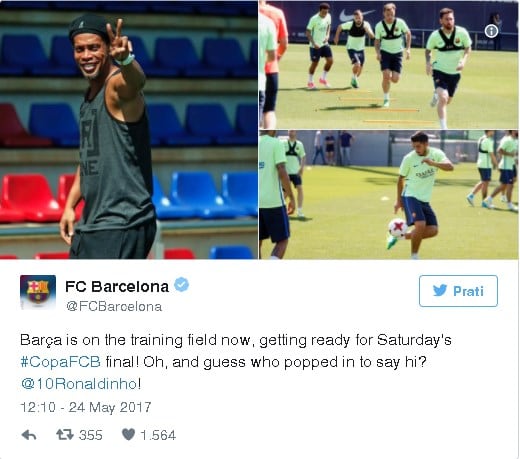Click the tweet text starting with Barça
Viewport: 520px width, 459px height.
click(236, 362)
